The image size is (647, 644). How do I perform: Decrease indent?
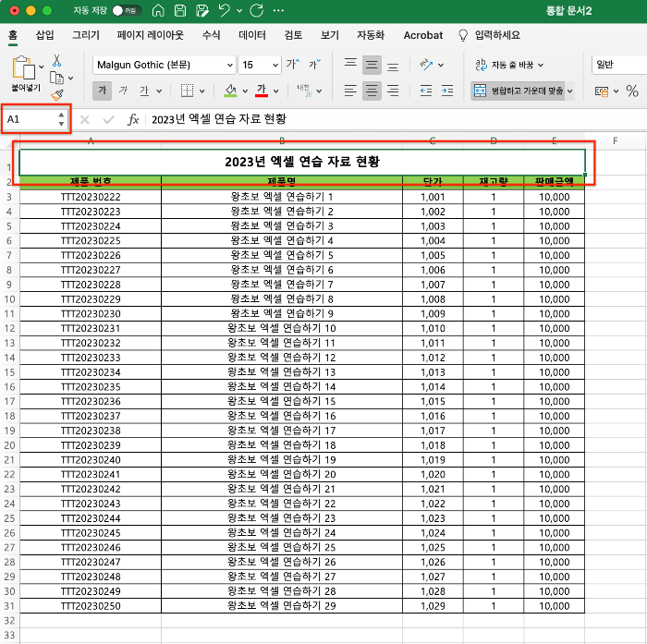pos(426,91)
